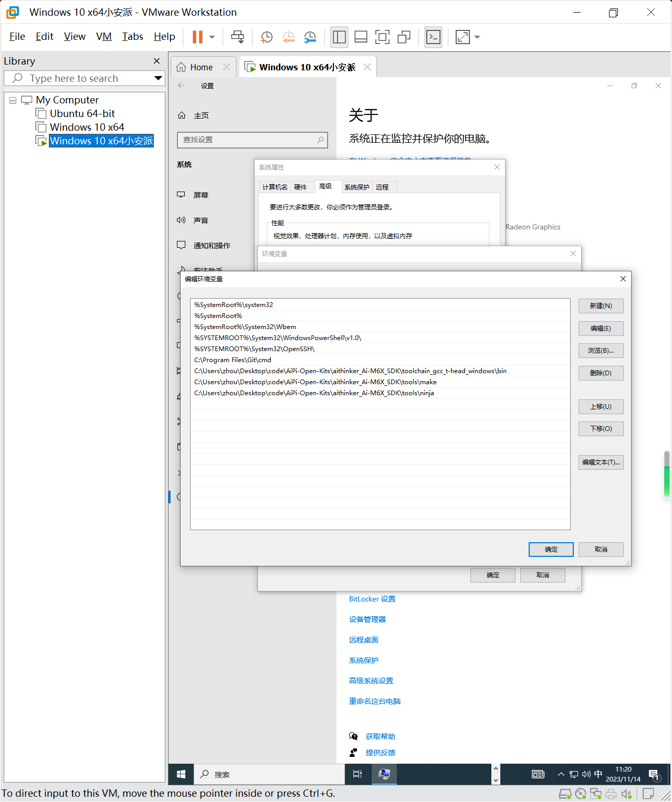Open Snapshot Manager via clock-wrench icon

(310, 37)
